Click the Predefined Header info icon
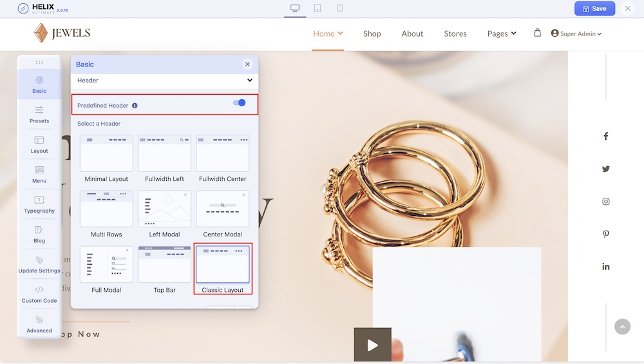This screenshot has width=644, height=364. [x=135, y=106]
